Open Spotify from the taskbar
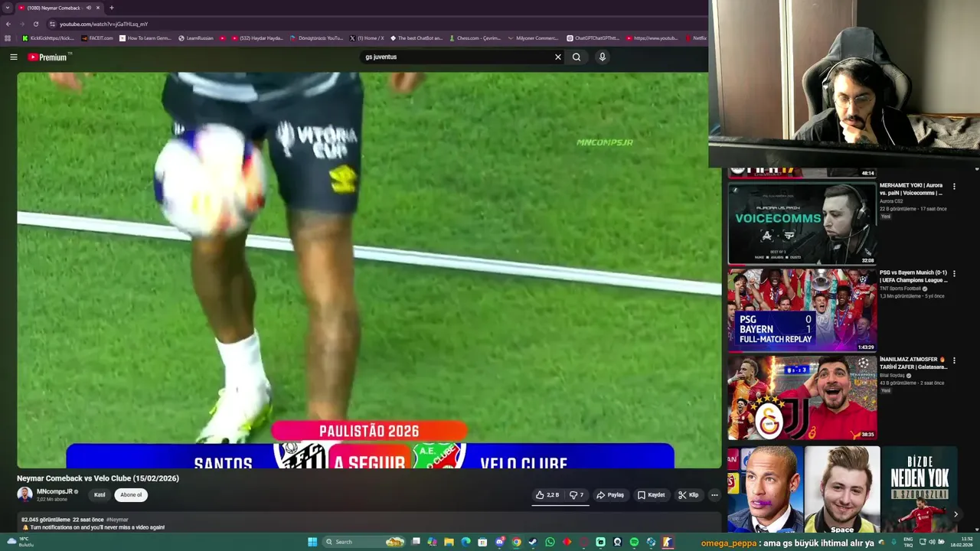This screenshot has width=980, height=551. (x=634, y=542)
